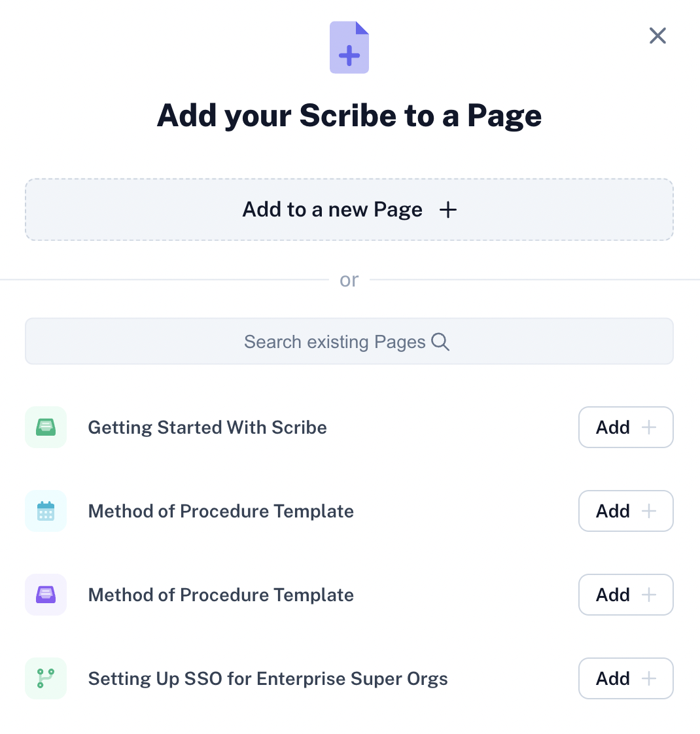
Task: Click the magnifier icon in search field
Action: pyautogui.click(x=440, y=341)
